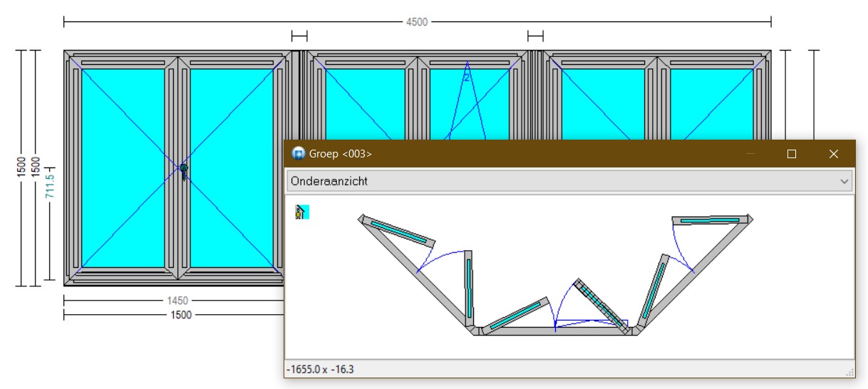Open the Onderaanzicht view dropdown
The width and height of the screenshot is (868, 389).
569,181
